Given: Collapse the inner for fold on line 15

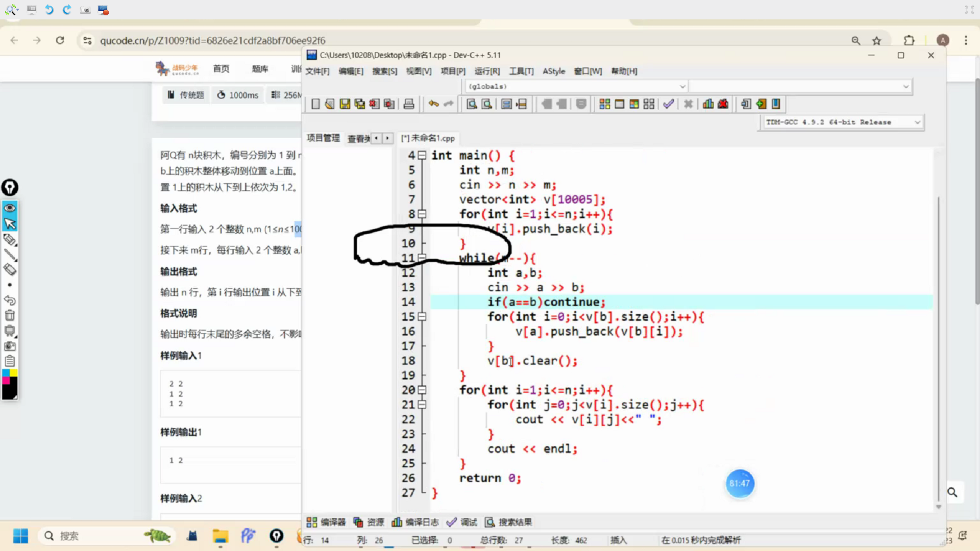Looking at the screenshot, I should pyautogui.click(x=422, y=317).
